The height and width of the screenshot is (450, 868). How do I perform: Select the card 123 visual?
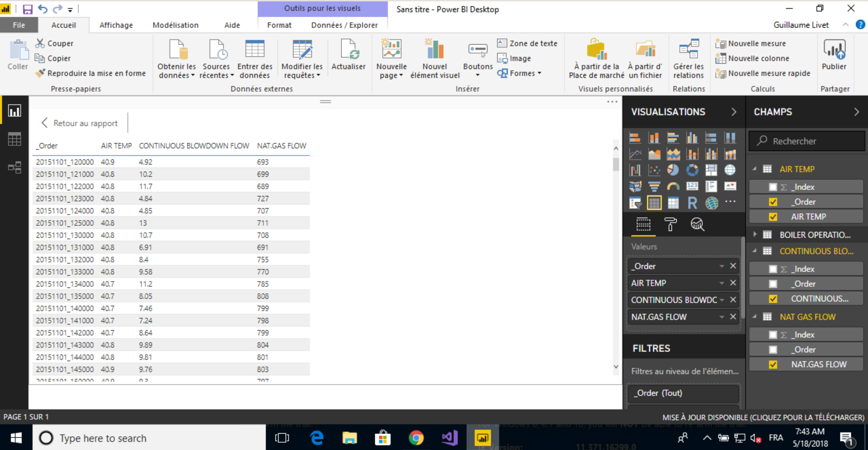pos(692,186)
